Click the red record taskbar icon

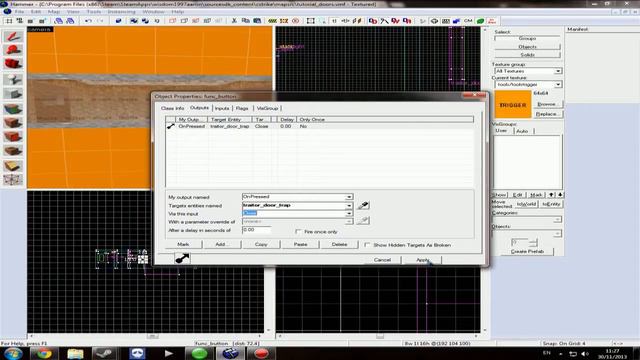click(262, 353)
